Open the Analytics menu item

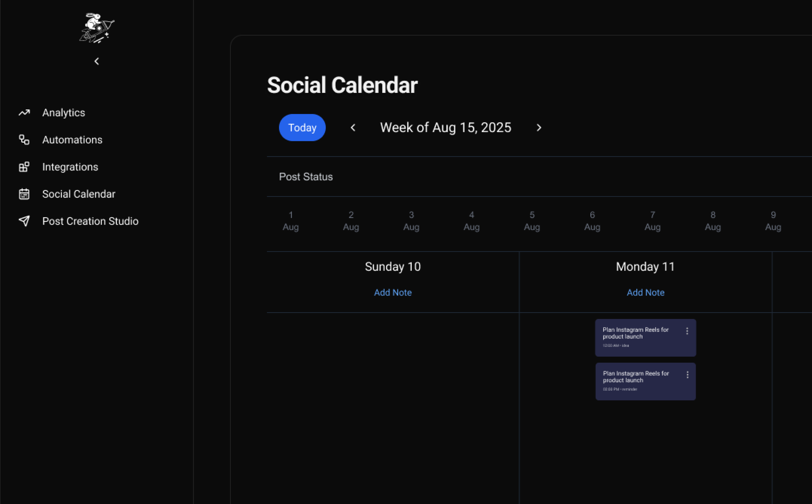pos(63,113)
